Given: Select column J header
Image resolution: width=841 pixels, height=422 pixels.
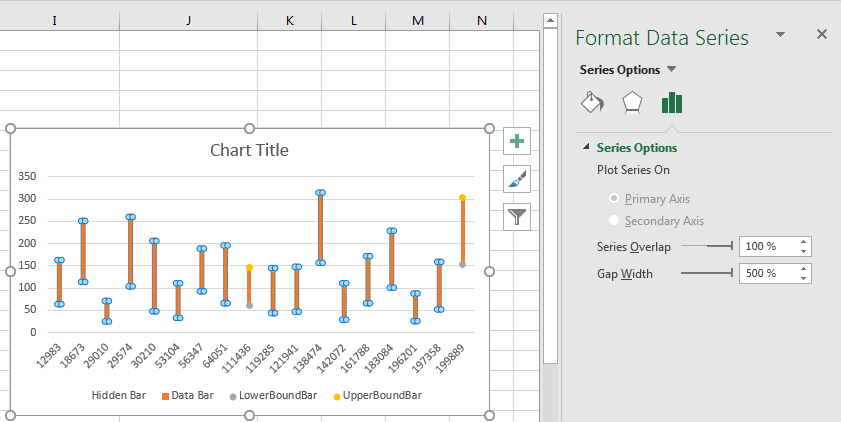Looking at the screenshot, I should 188,20.
